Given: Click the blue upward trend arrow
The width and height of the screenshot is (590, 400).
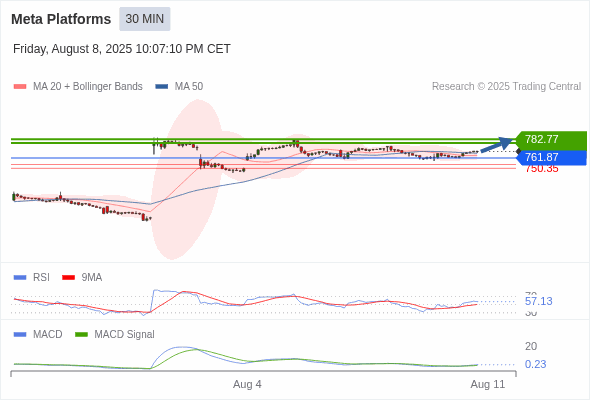Looking at the screenshot, I should point(497,145).
